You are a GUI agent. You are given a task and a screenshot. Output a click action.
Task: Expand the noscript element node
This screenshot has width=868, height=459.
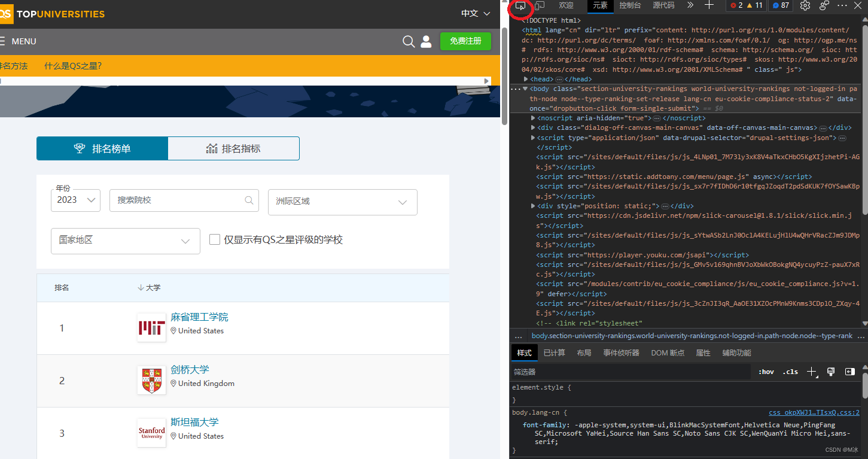click(x=533, y=118)
